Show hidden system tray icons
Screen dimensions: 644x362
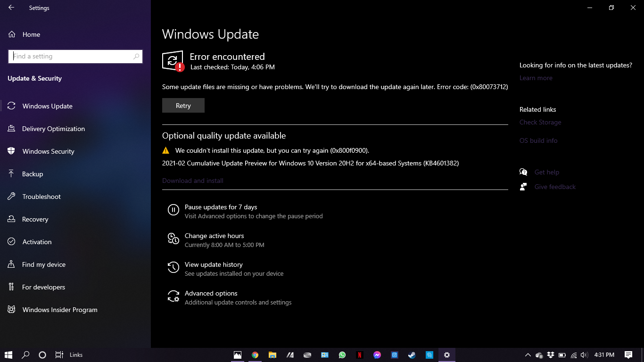[528, 355]
